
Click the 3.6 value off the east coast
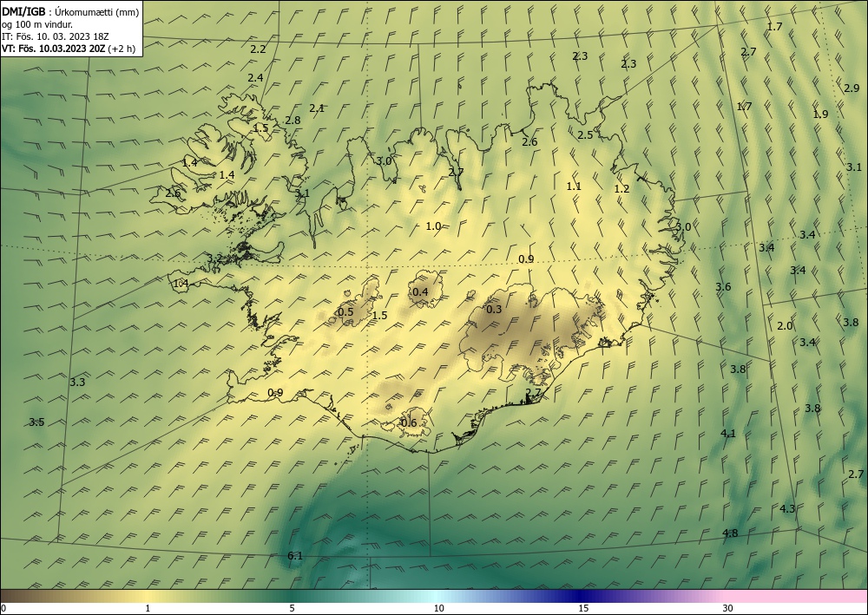723,286
